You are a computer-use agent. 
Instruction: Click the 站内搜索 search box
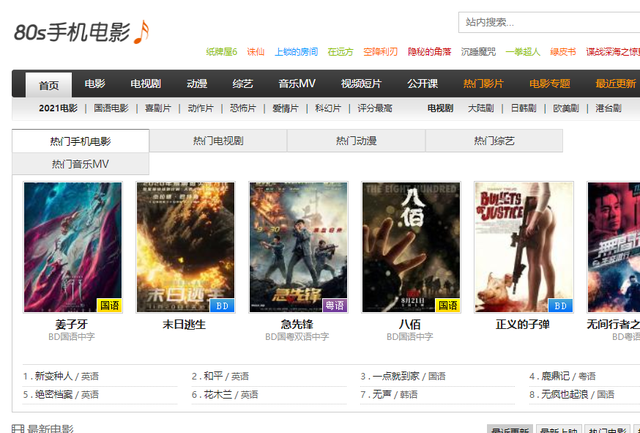(549, 22)
